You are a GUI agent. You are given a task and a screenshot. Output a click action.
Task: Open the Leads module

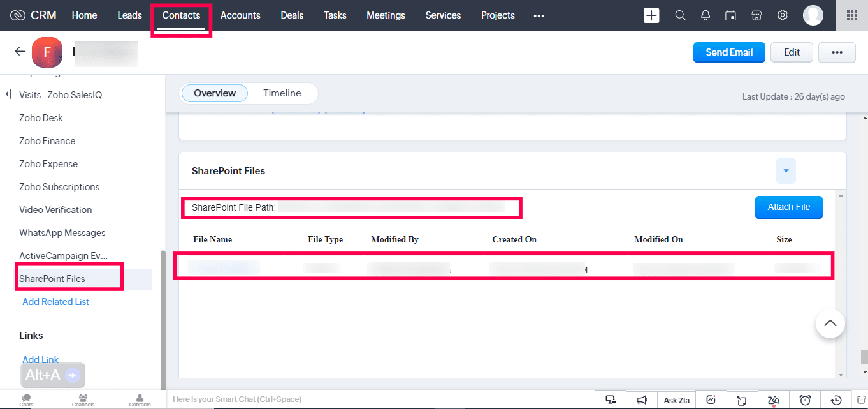pyautogui.click(x=129, y=15)
